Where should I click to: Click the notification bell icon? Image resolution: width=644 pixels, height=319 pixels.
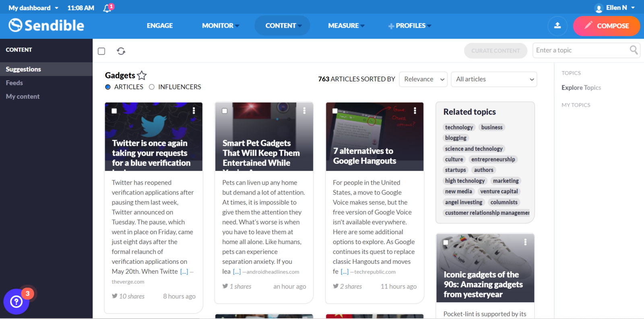(x=107, y=8)
